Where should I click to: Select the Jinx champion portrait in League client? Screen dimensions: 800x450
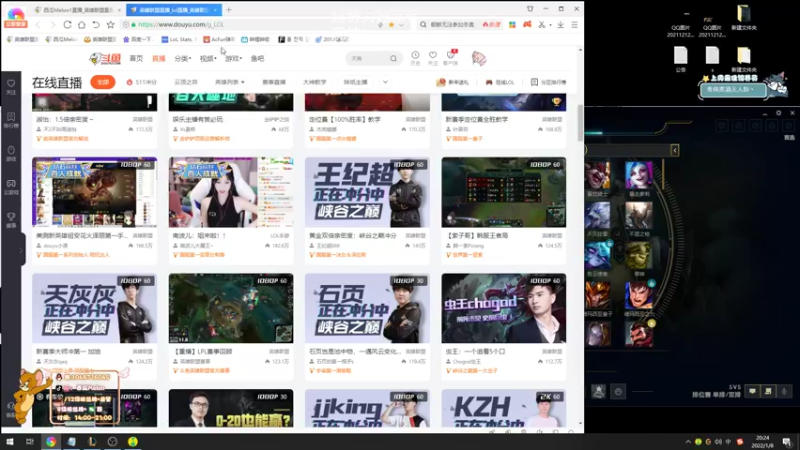point(639,175)
